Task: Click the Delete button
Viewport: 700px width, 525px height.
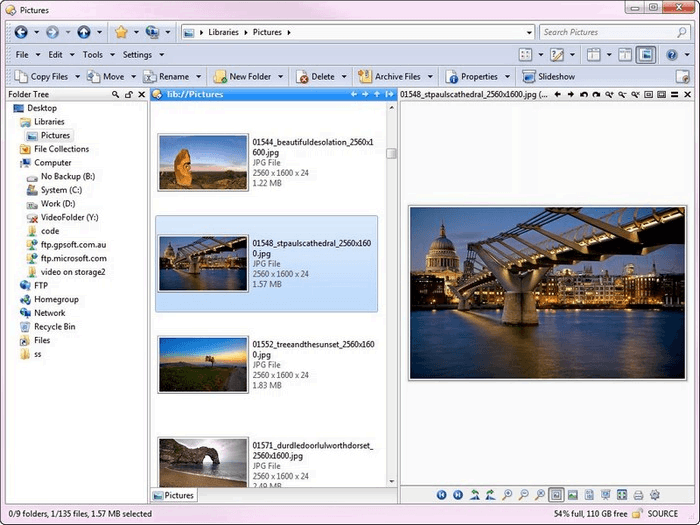Action: click(x=315, y=77)
